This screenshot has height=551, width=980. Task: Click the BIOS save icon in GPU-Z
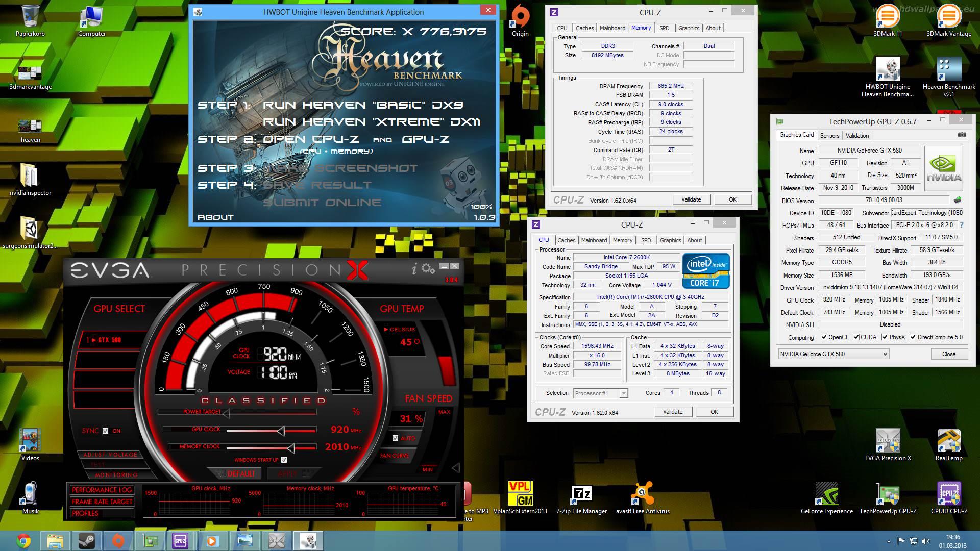click(958, 200)
